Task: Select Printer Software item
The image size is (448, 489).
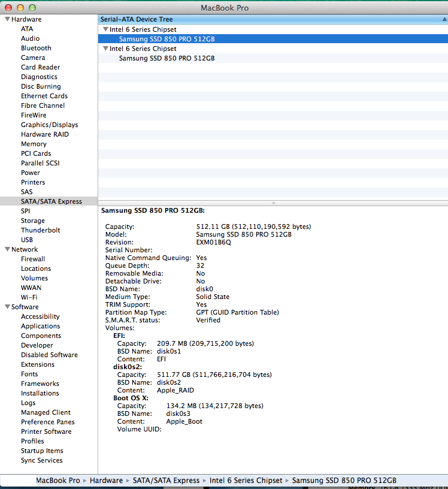Action: coord(46,431)
